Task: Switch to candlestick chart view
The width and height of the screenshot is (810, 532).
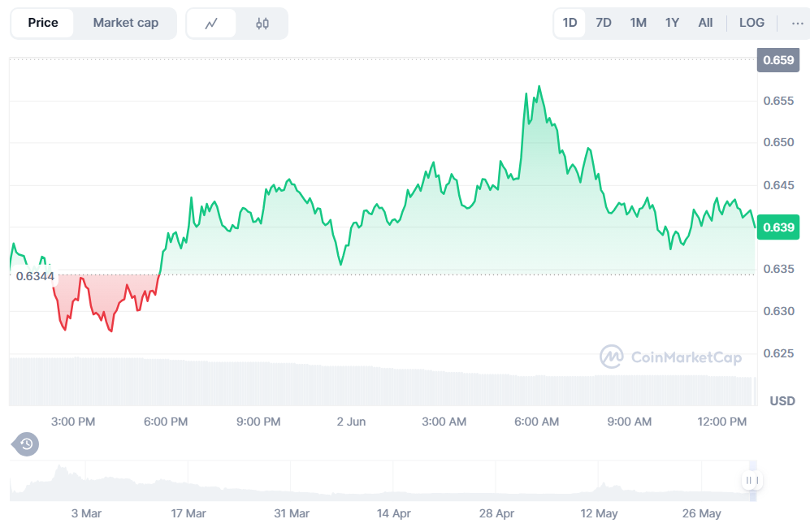Action: (262, 24)
